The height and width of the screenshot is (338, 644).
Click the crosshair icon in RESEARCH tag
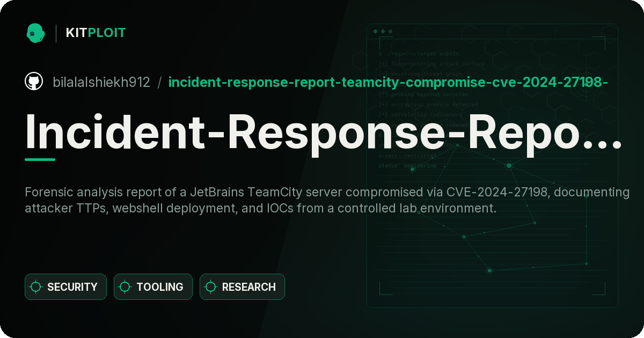(x=211, y=287)
